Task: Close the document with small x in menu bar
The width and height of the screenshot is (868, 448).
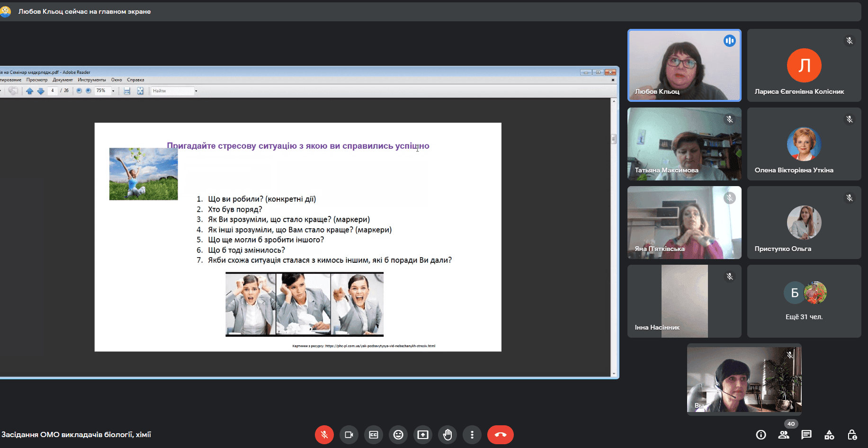Action: point(613,80)
